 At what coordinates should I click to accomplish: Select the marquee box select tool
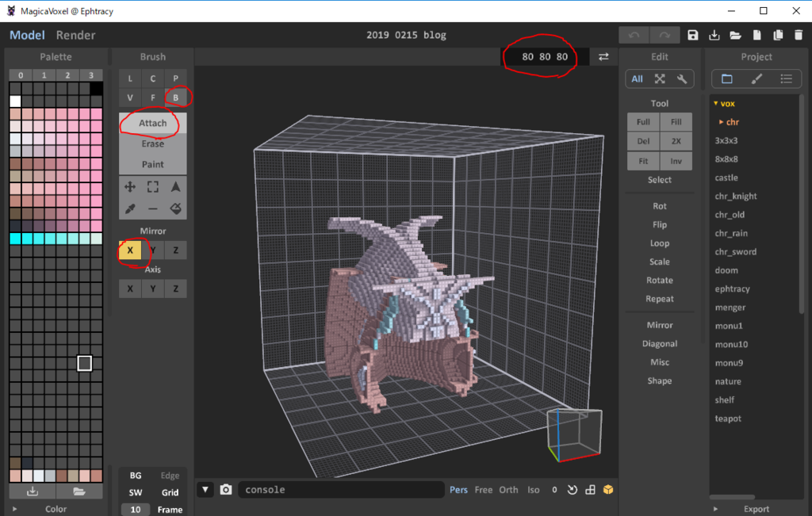click(153, 187)
